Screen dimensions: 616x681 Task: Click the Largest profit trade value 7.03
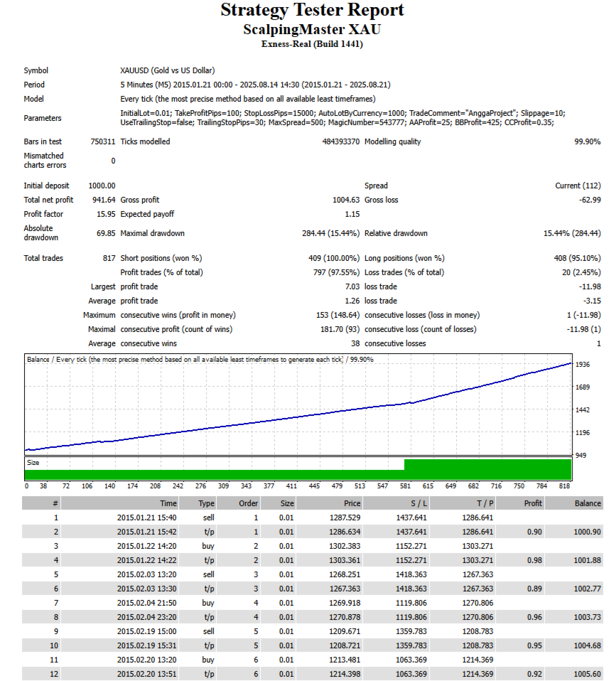click(352, 286)
